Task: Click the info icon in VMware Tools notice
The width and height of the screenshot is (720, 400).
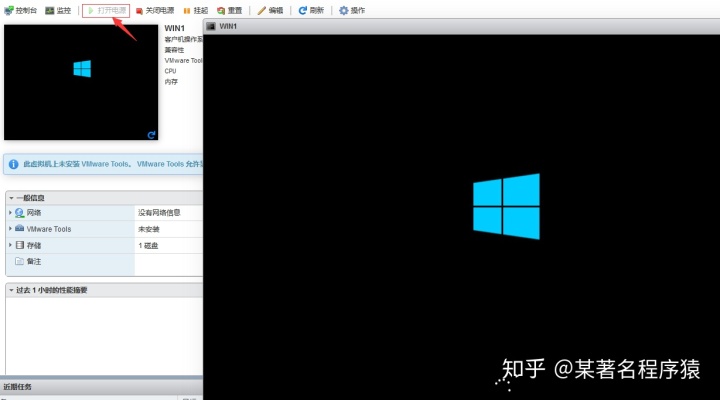Action: tap(14, 164)
